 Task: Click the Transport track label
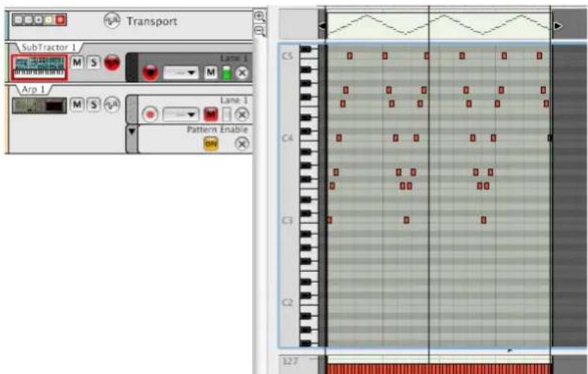click(x=152, y=21)
